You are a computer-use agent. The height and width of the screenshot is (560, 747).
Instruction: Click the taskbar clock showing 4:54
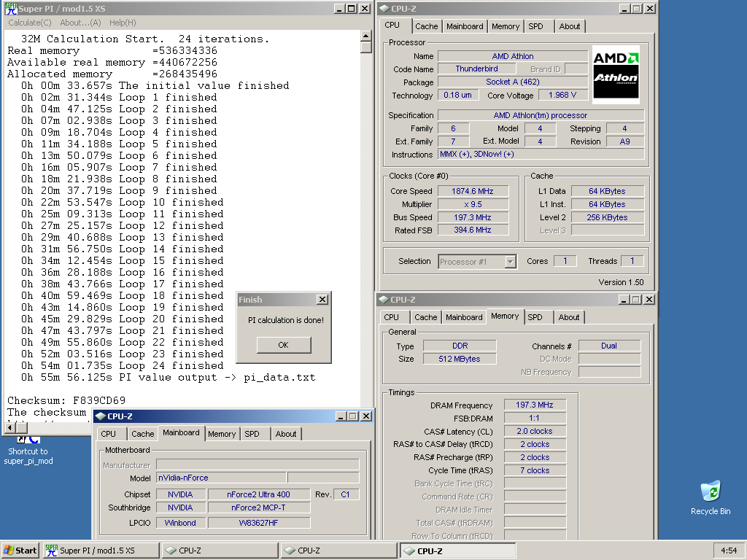point(729,551)
